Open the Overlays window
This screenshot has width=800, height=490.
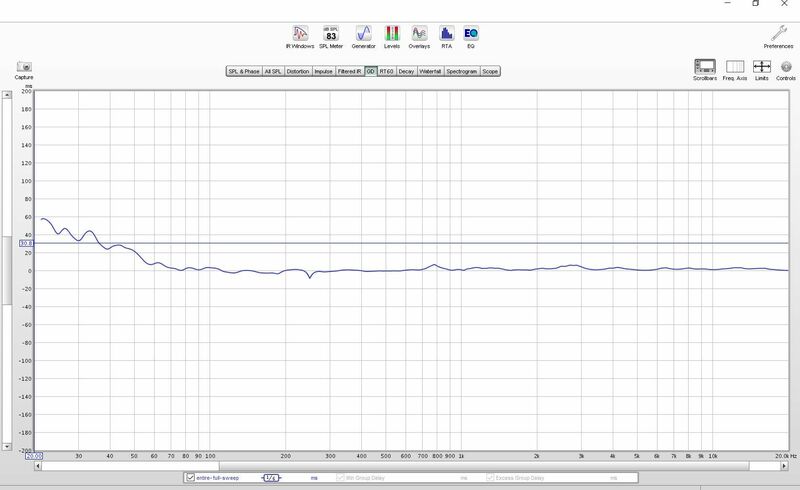419,37
